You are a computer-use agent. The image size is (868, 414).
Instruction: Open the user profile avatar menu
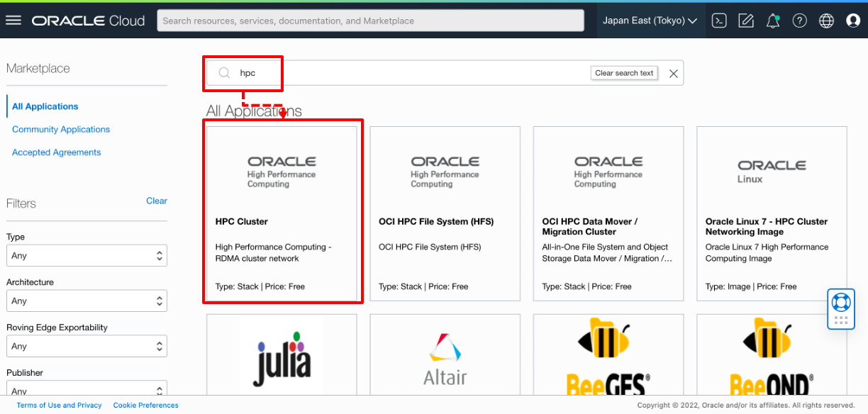tap(853, 21)
